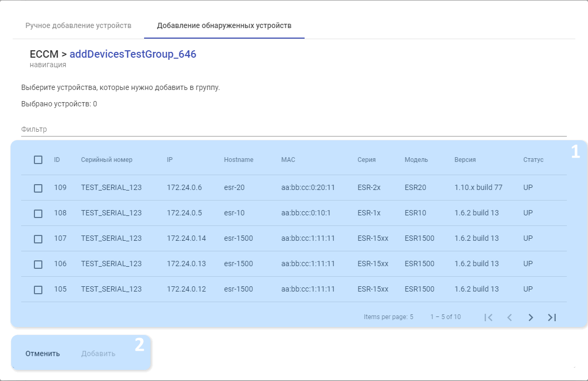Switch to Ручное добавление устройств tab
The height and width of the screenshot is (381, 588).
pos(78,25)
